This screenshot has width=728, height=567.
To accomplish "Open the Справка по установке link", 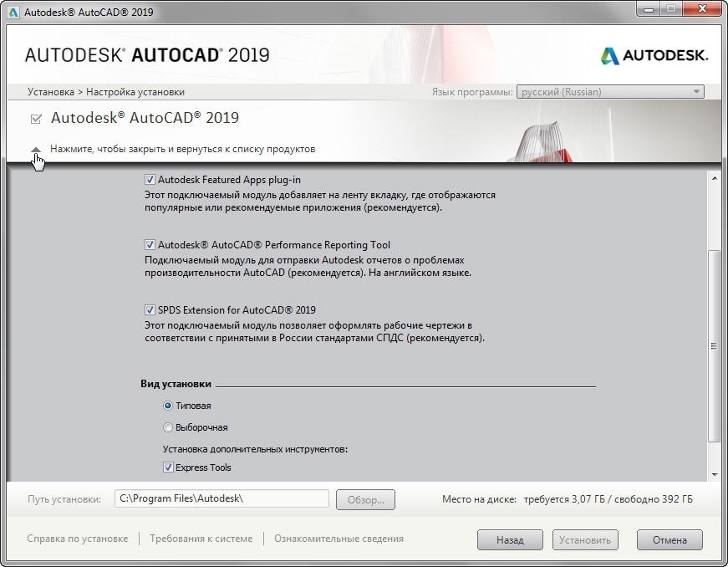I will point(78,539).
